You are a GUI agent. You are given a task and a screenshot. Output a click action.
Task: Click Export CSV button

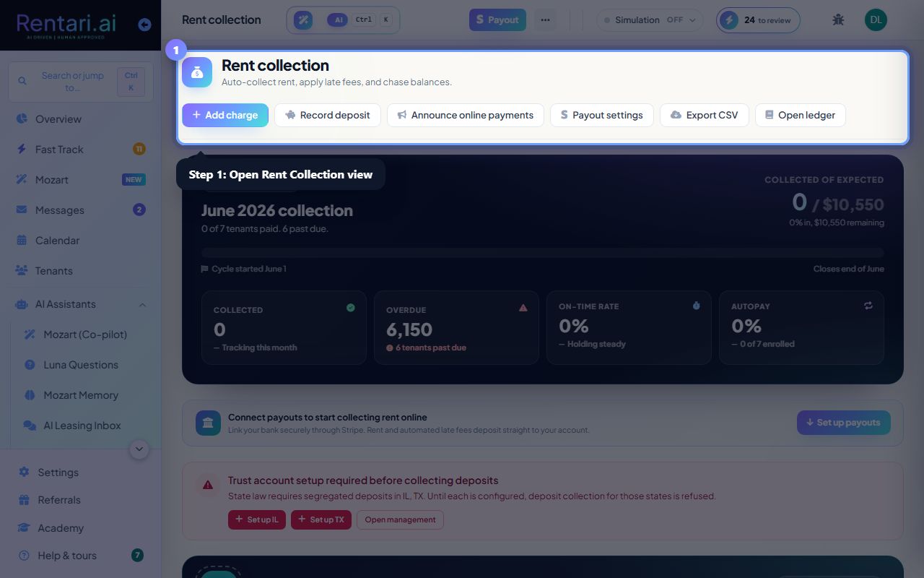pyautogui.click(x=705, y=115)
